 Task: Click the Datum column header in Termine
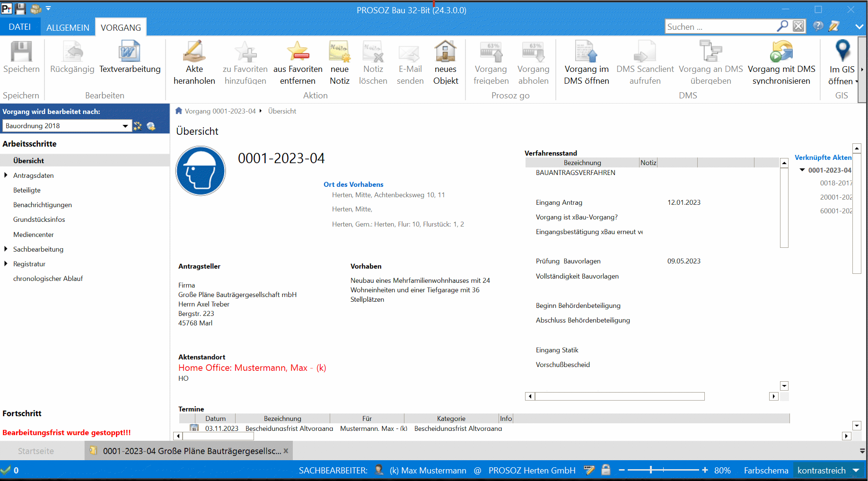click(215, 418)
